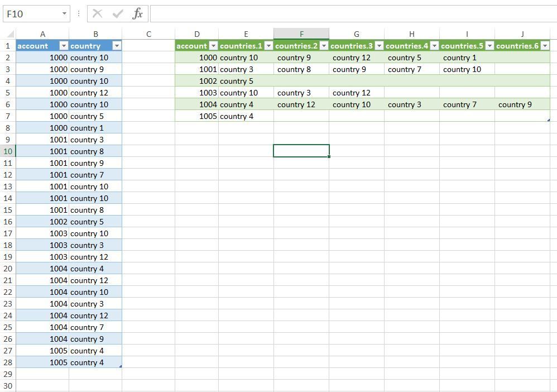Click the active cell F10
Screen dimensions: 557x392
(x=301, y=151)
